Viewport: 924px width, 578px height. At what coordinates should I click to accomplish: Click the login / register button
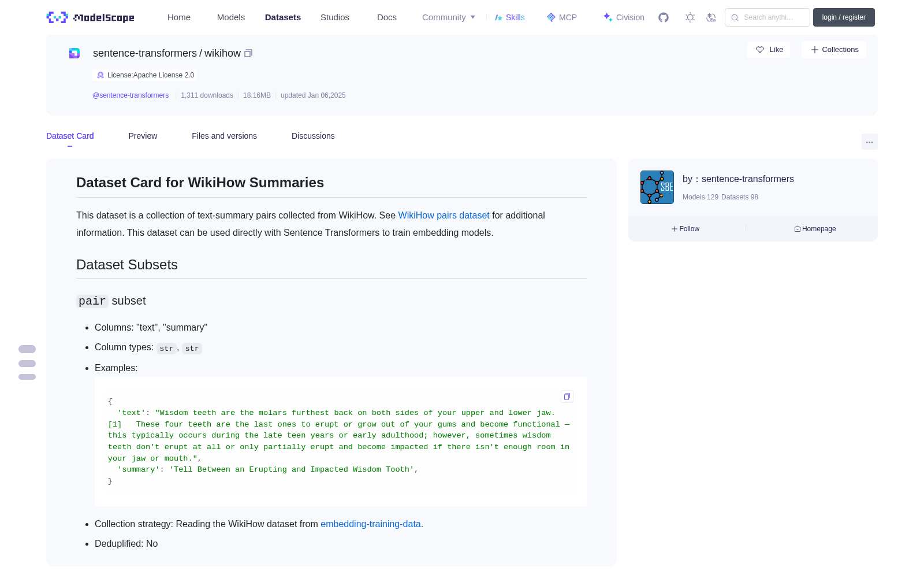point(844,17)
